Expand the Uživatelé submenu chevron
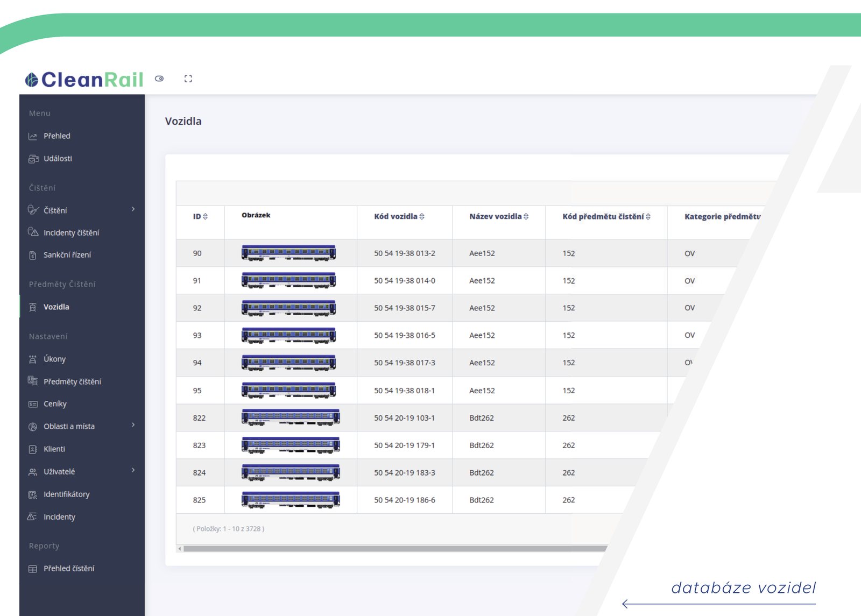The width and height of the screenshot is (861, 616). click(x=133, y=471)
